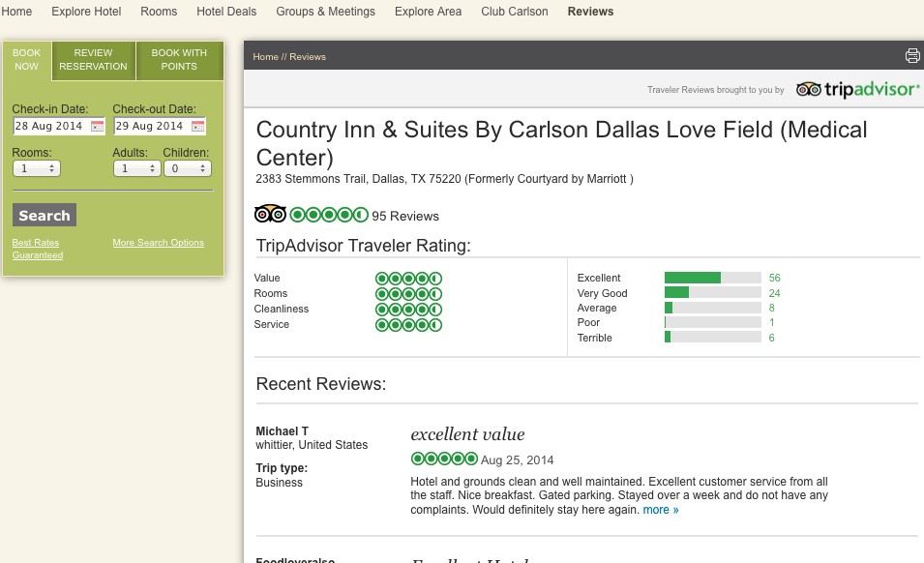Click the Excellent rating bar
The image size is (924, 563).
712,278
